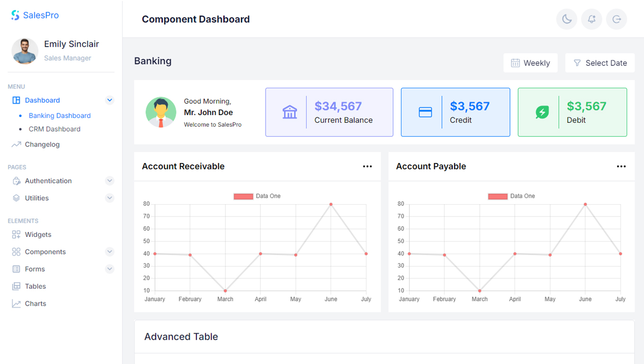Image resolution: width=644 pixels, height=364 pixels.
Task: Click the Weekly filter button
Action: point(530,63)
